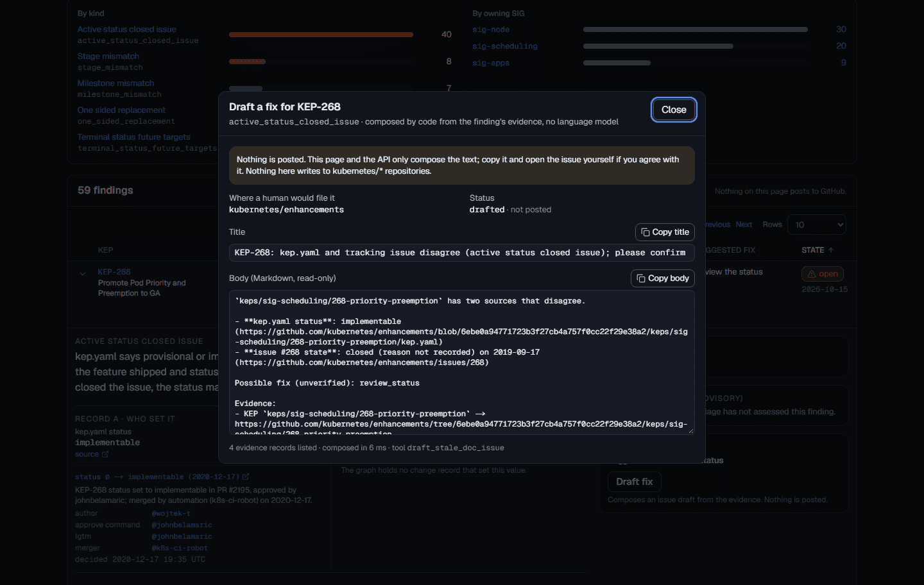Open @k8s-ci-robot merger profile
Image resolution: width=924 pixels, height=585 pixels.
pos(180,548)
